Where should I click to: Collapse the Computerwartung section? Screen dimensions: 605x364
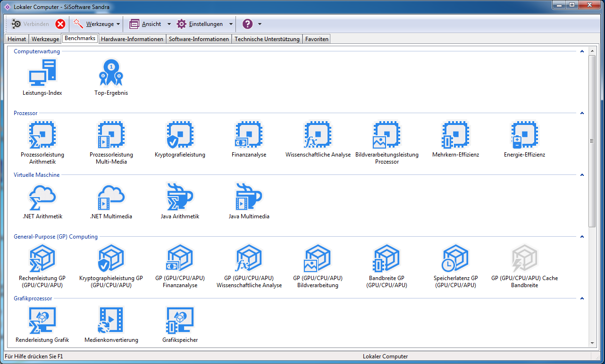582,51
